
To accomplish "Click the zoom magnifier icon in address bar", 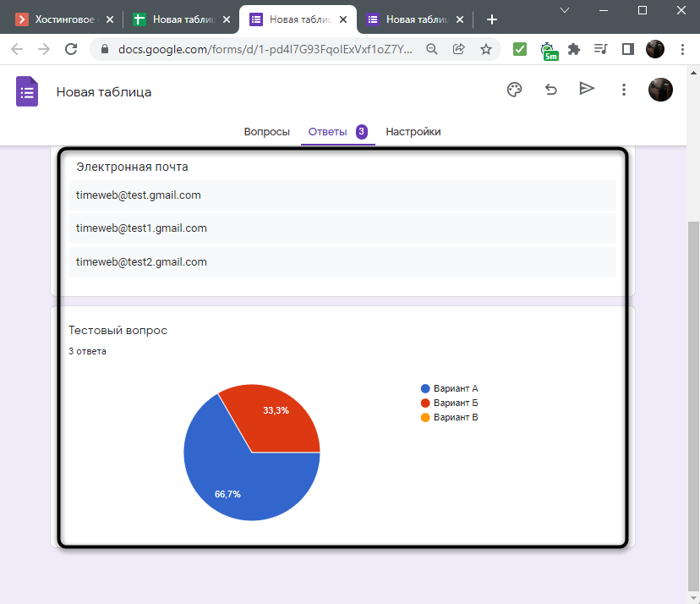I will (x=432, y=49).
